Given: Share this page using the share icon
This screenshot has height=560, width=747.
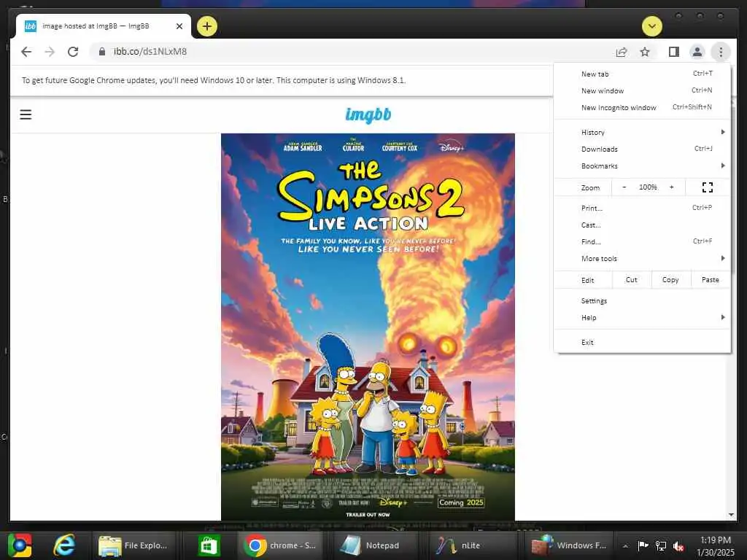Looking at the screenshot, I should coord(622,52).
